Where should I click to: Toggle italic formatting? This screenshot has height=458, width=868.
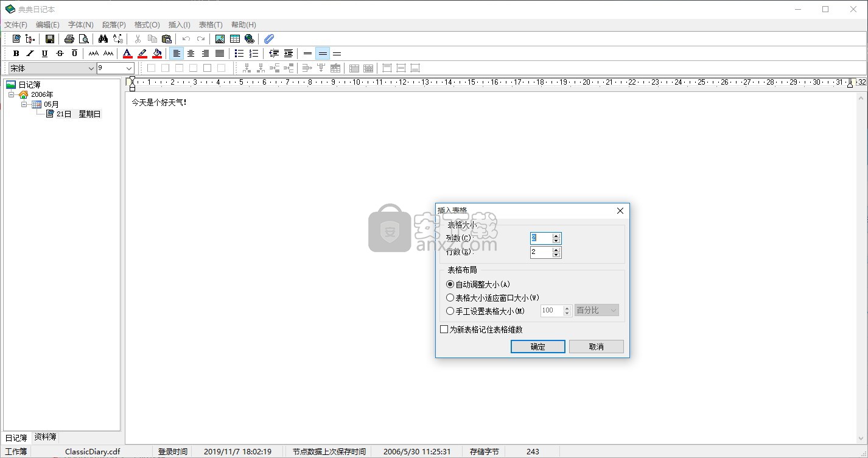click(x=30, y=54)
